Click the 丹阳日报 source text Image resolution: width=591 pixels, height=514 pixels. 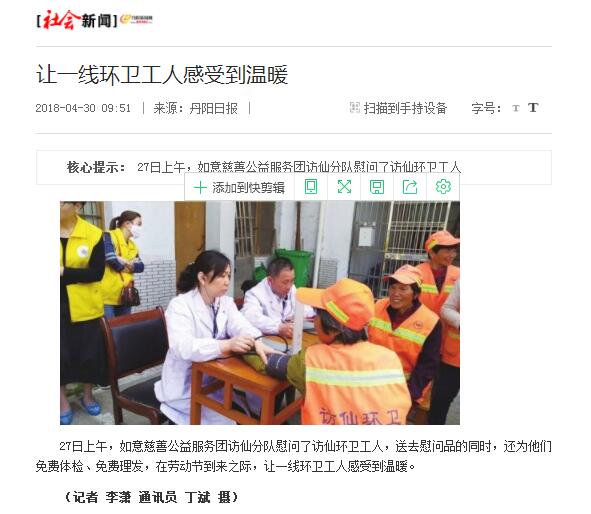click(213, 109)
